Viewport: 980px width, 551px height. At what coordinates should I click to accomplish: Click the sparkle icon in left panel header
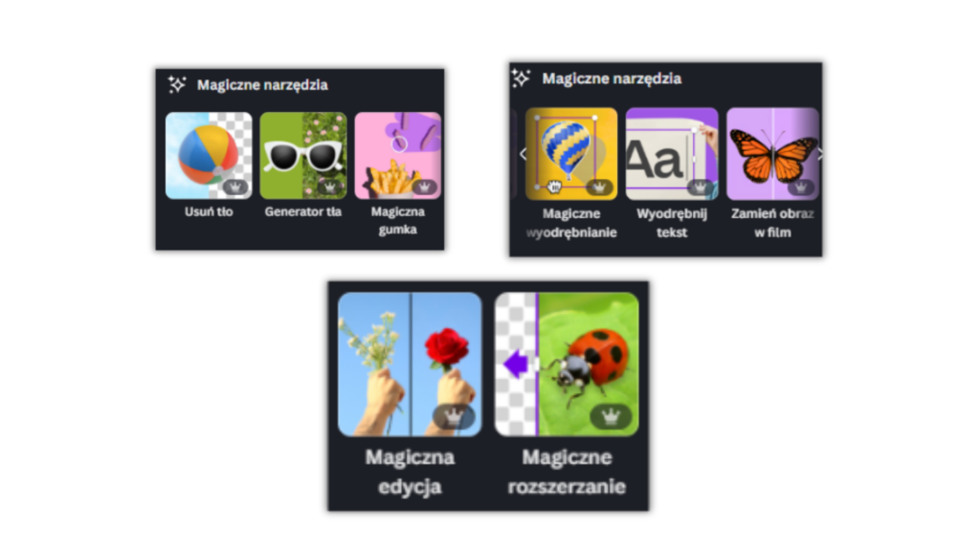pos(177,84)
